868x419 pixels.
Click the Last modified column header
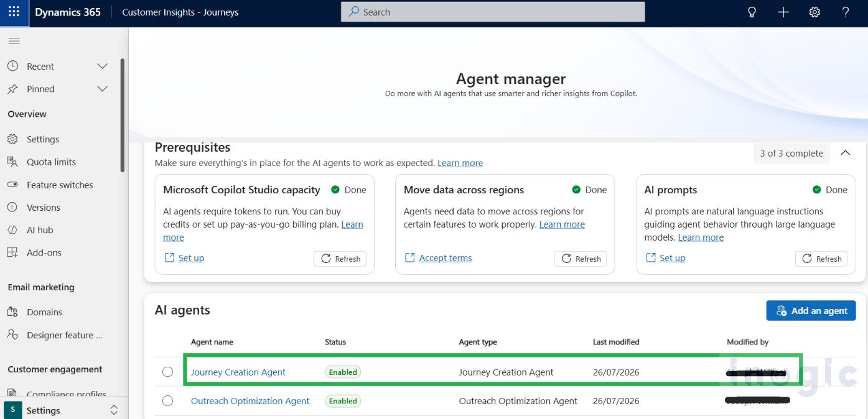pos(616,342)
